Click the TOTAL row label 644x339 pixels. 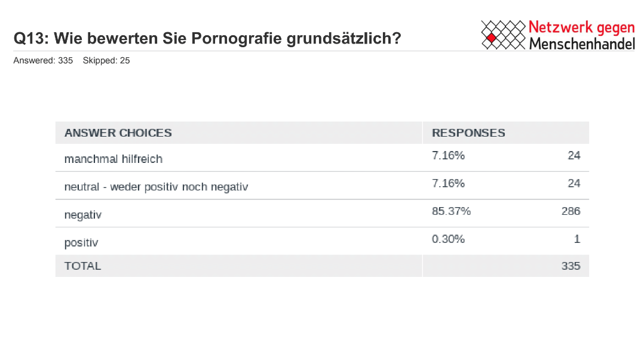click(x=83, y=266)
